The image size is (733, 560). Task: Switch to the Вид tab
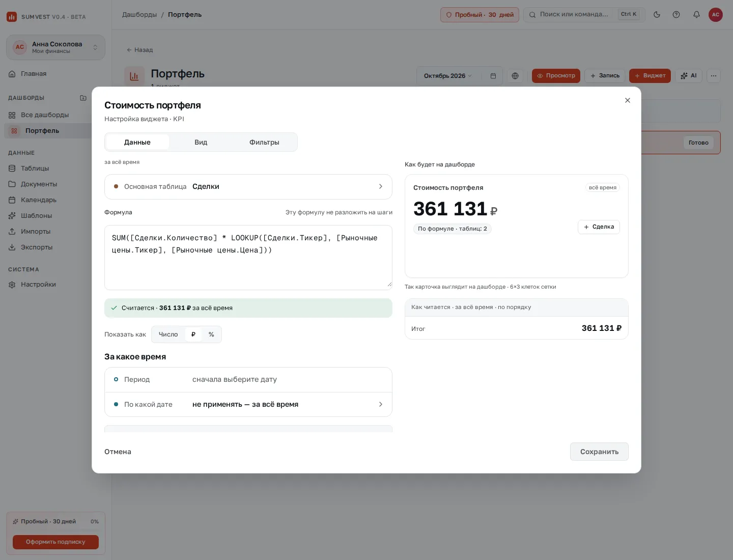click(201, 142)
